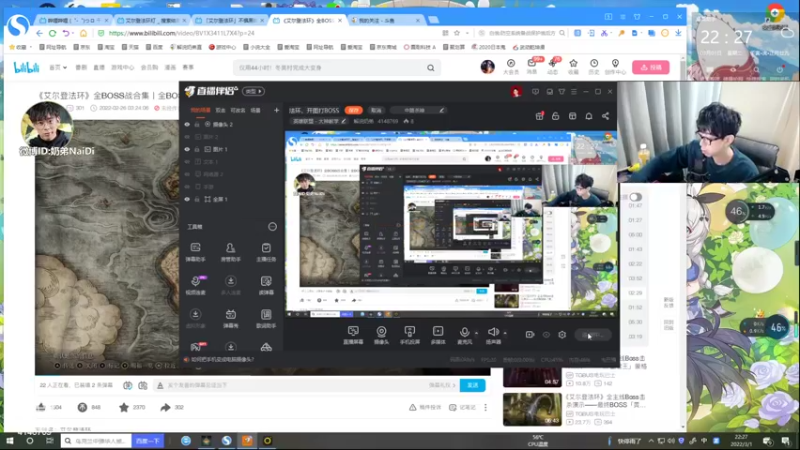Click the unlock icon in streaming header
This screenshot has height=450, width=800.
556,116
